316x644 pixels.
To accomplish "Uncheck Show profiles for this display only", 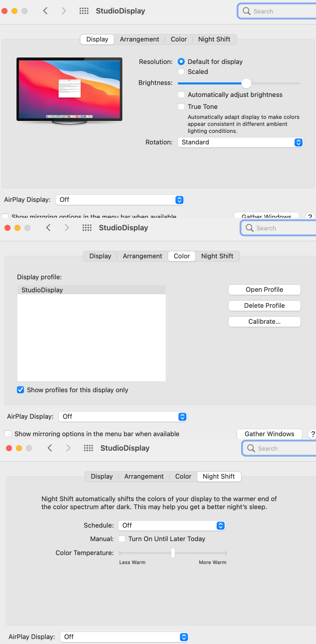I will tap(20, 390).
